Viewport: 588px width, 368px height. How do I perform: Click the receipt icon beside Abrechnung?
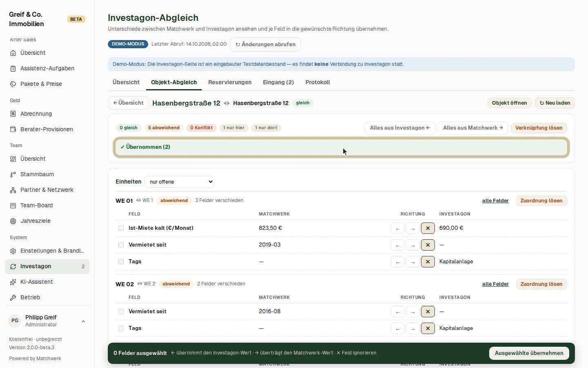click(x=13, y=114)
